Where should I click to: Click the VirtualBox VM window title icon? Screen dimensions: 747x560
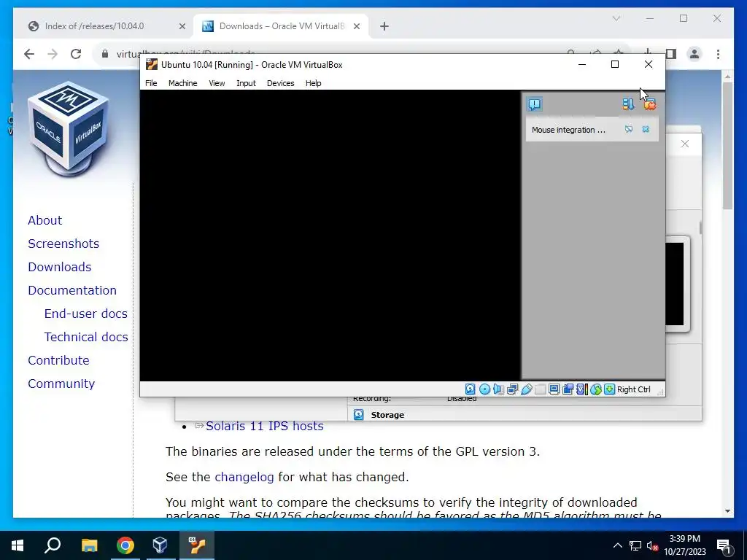coord(152,64)
